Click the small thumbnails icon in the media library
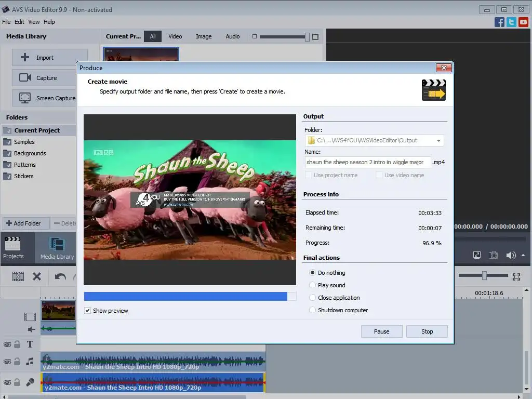This screenshot has width=532, height=399. coord(255,36)
